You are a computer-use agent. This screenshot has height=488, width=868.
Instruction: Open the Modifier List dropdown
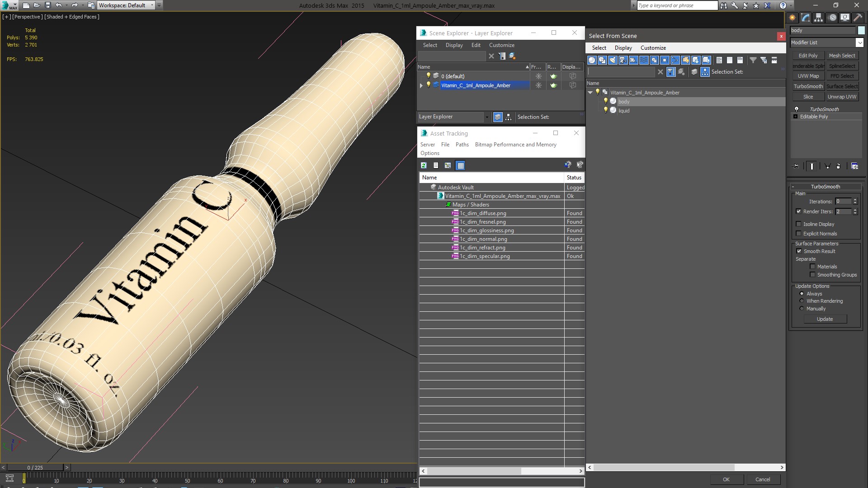point(859,42)
